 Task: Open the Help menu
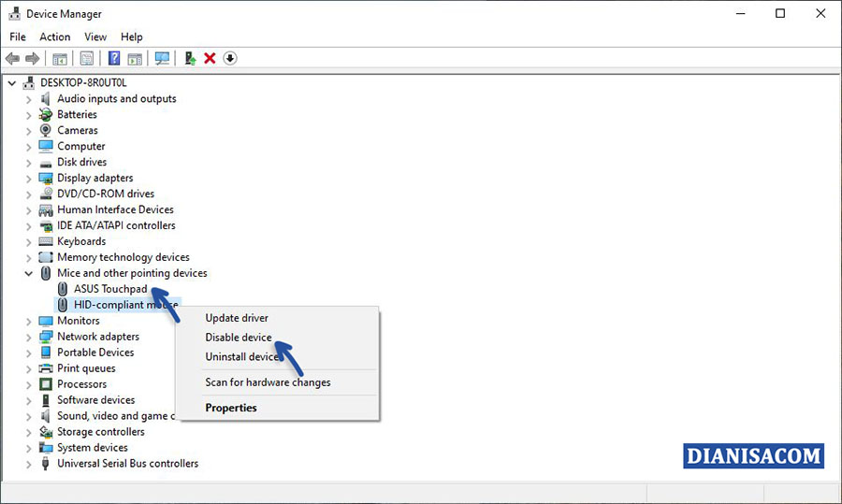pos(132,36)
